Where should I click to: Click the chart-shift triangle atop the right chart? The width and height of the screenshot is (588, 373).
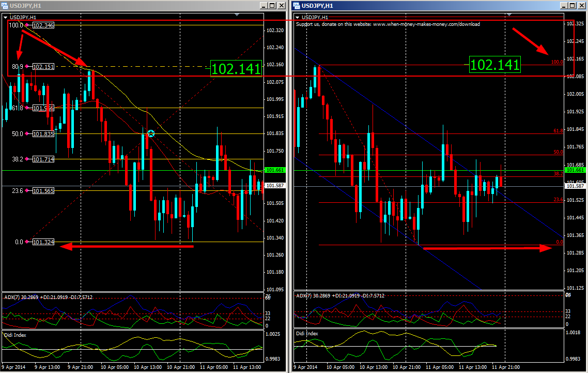click(x=509, y=14)
